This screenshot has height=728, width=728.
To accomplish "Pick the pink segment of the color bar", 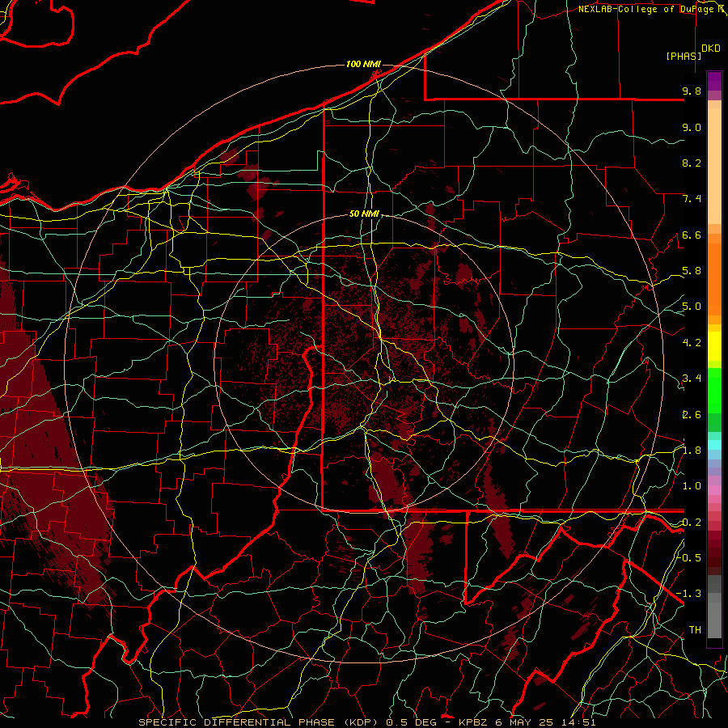I will tap(714, 490).
